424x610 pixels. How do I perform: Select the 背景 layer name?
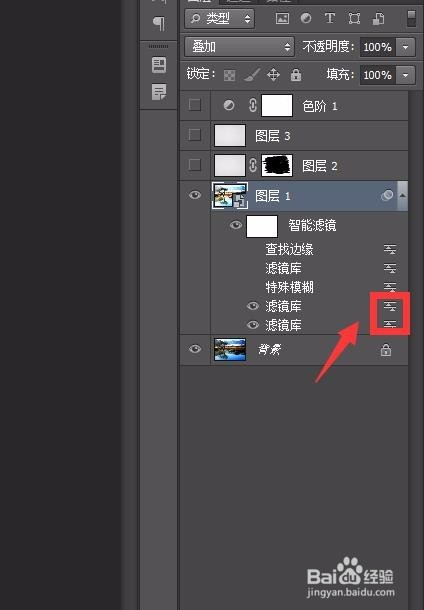coord(269,350)
